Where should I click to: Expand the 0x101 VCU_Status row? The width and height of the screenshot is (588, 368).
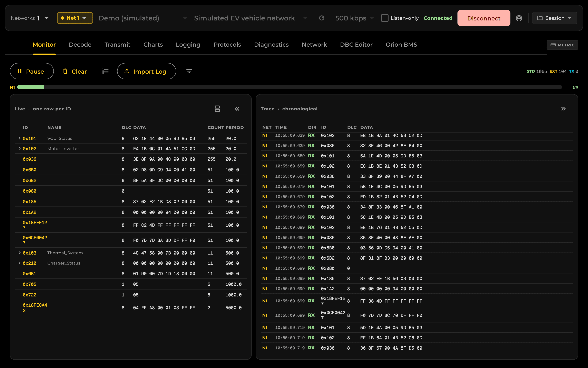(x=19, y=138)
